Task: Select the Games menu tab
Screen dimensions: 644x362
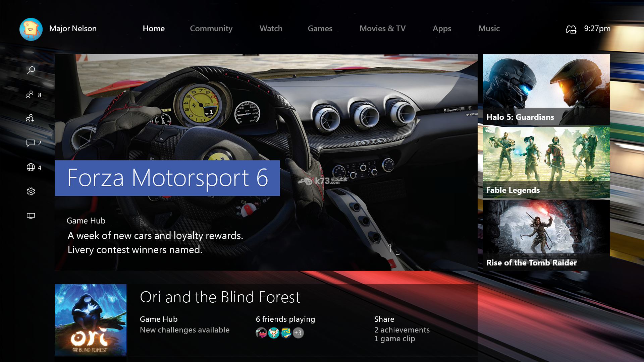Action: pyautogui.click(x=320, y=28)
